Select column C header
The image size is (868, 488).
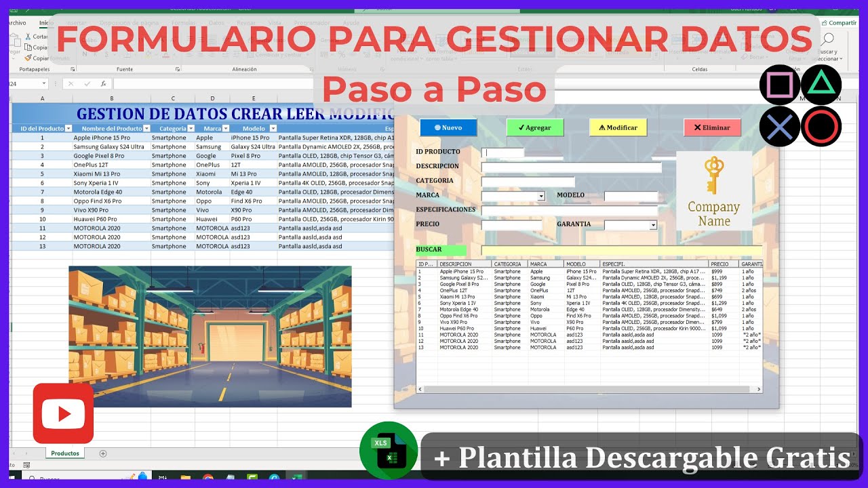[x=172, y=98]
